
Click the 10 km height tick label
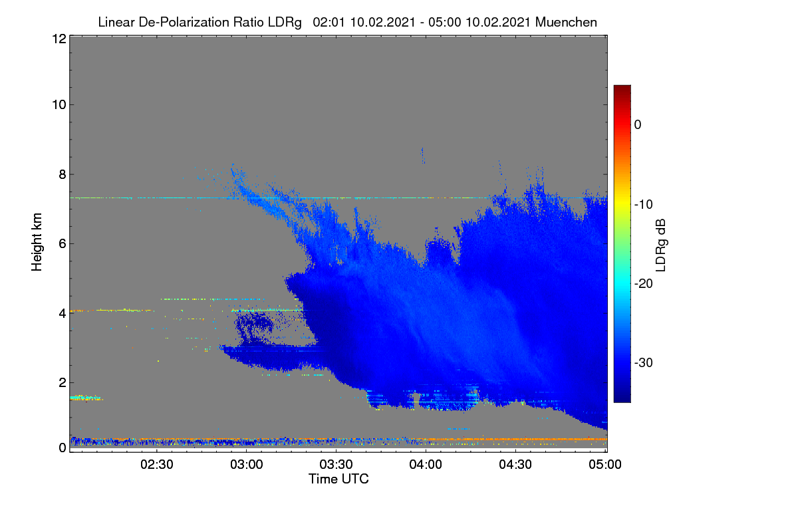click(x=59, y=104)
